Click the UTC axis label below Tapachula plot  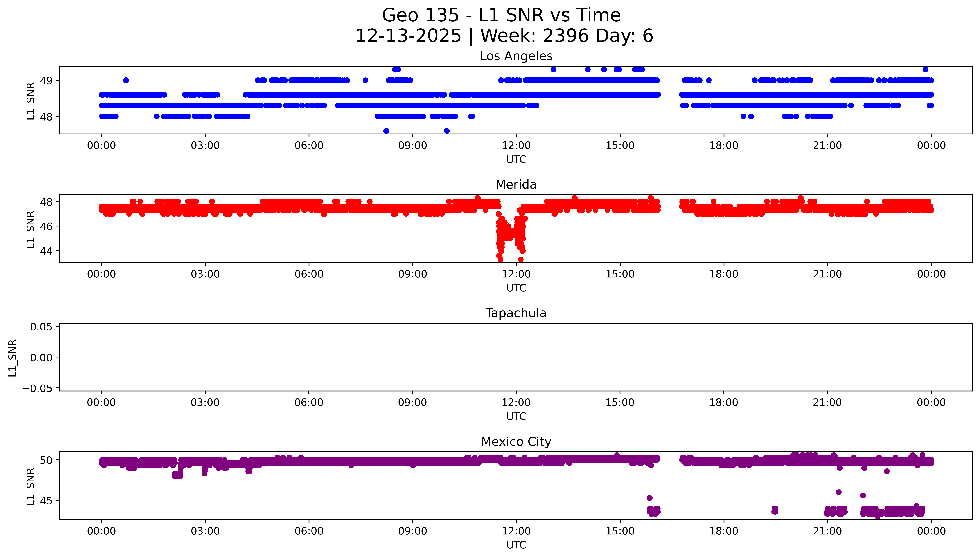(516, 417)
